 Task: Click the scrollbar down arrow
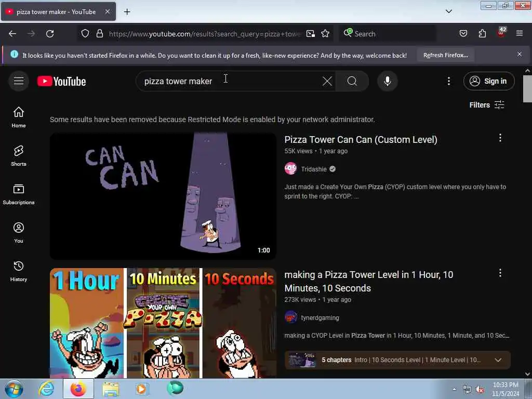[x=527, y=374]
